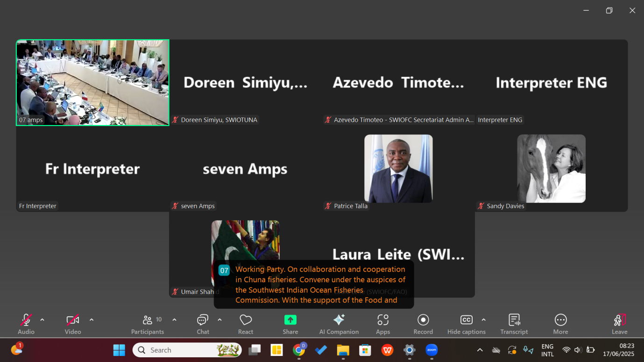Image resolution: width=644 pixels, height=362 pixels.
Task: Open the React emoji picker
Action: click(246, 323)
